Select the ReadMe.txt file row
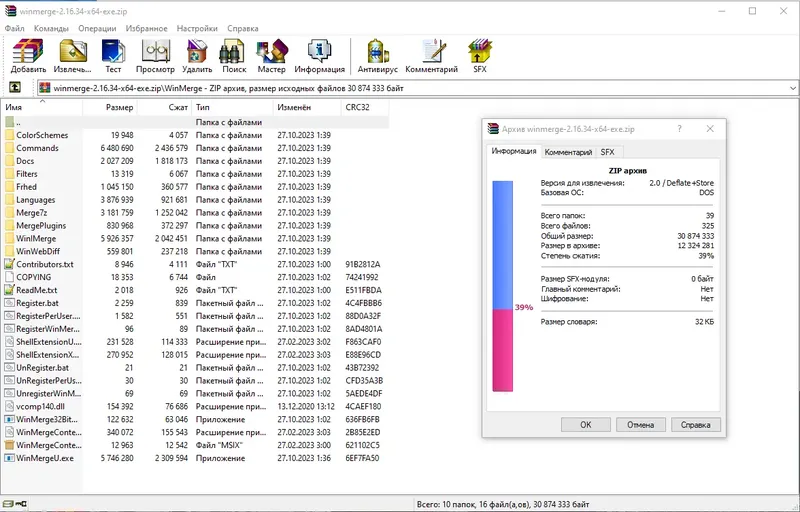Screen dimensions: 800x512 pos(195,290)
